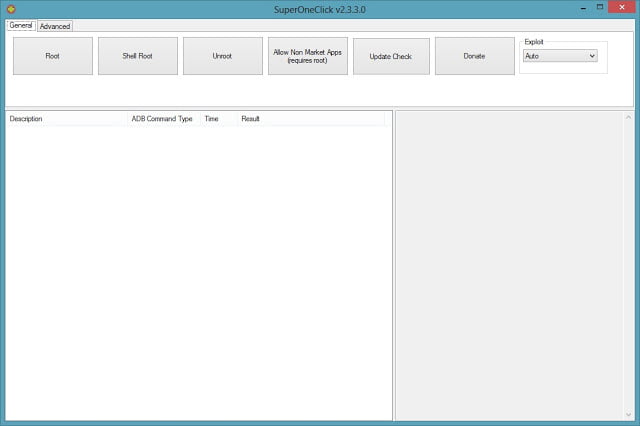Open the Donate button
Viewport: 640px width, 426px height.
(x=474, y=56)
